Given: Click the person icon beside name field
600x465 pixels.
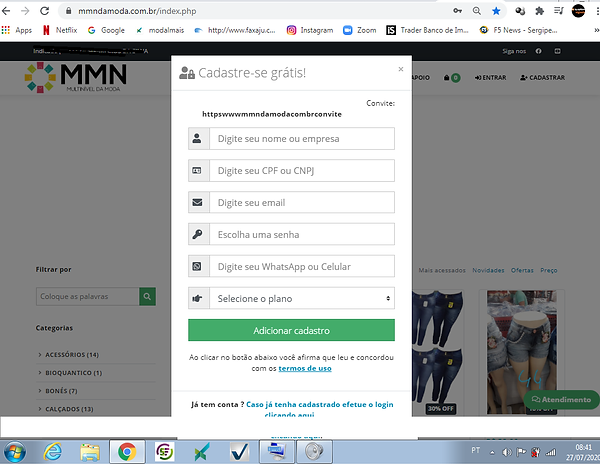Looking at the screenshot, I should (197, 139).
